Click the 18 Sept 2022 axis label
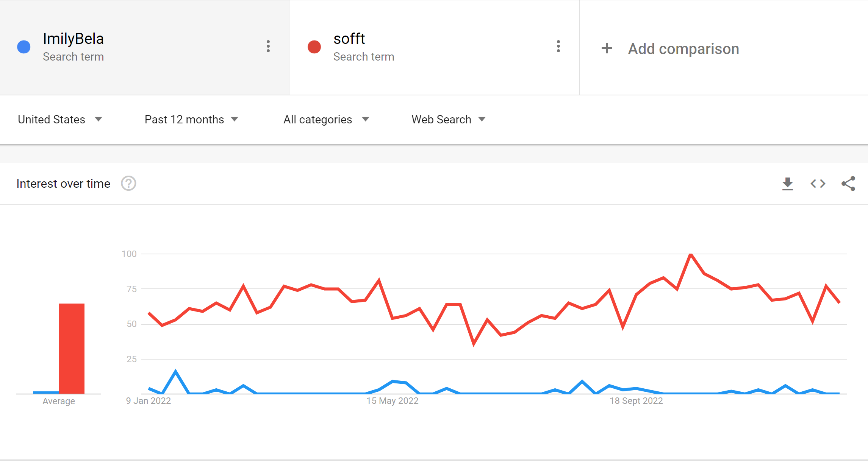This screenshot has height=461, width=868. tap(636, 401)
